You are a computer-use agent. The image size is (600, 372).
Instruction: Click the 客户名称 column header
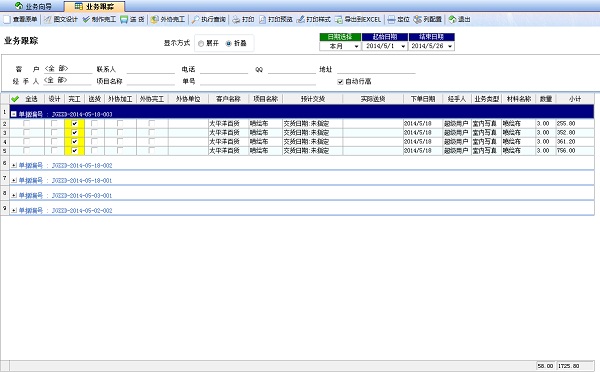tap(228, 99)
